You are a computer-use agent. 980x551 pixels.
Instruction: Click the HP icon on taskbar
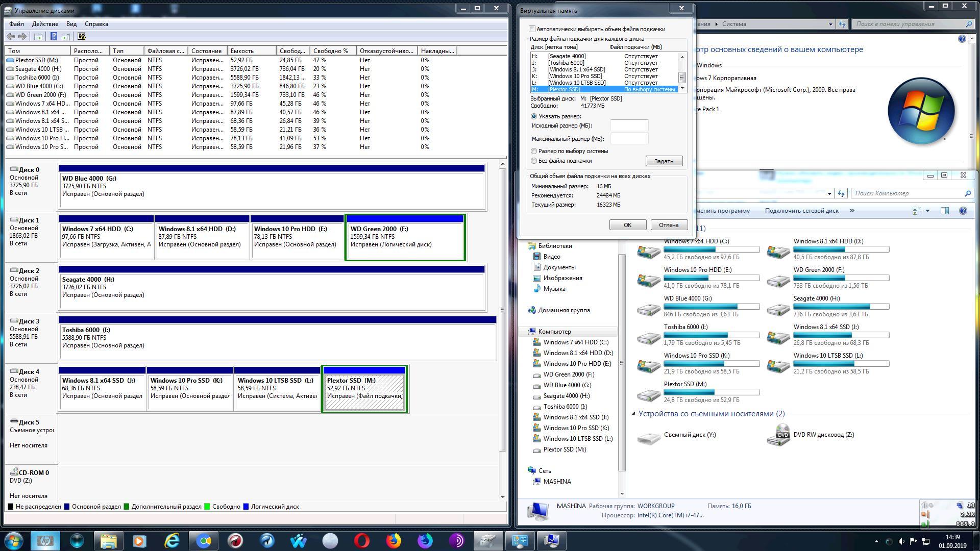(x=45, y=540)
